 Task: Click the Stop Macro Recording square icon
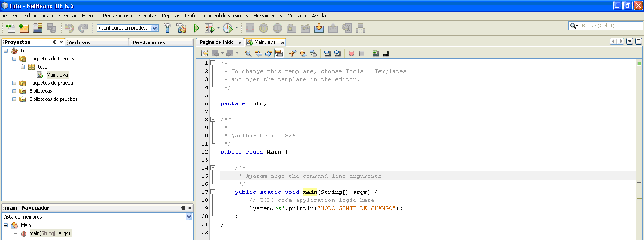click(x=362, y=53)
